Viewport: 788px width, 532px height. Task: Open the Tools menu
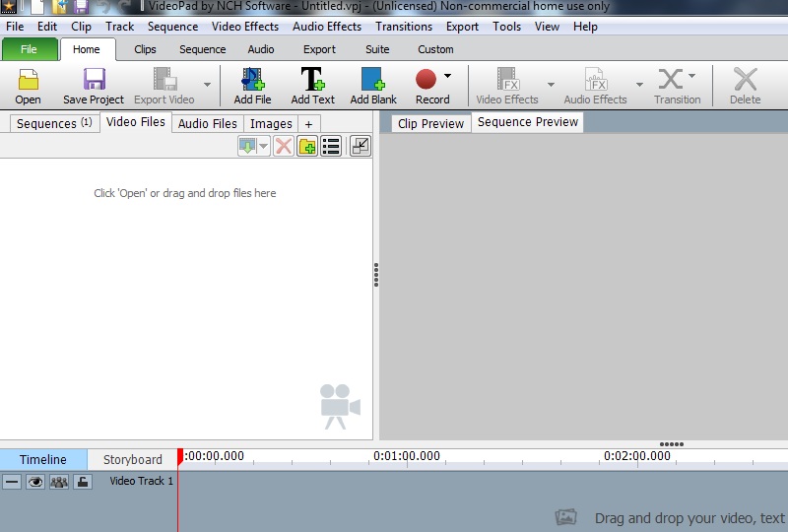(x=506, y=27)
